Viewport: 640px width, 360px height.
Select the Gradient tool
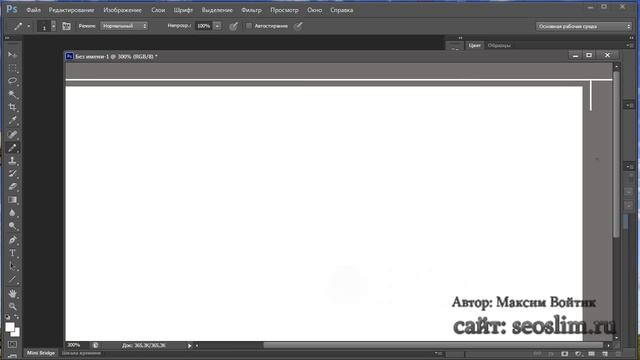pyautogui.click(x=12, y=200)
